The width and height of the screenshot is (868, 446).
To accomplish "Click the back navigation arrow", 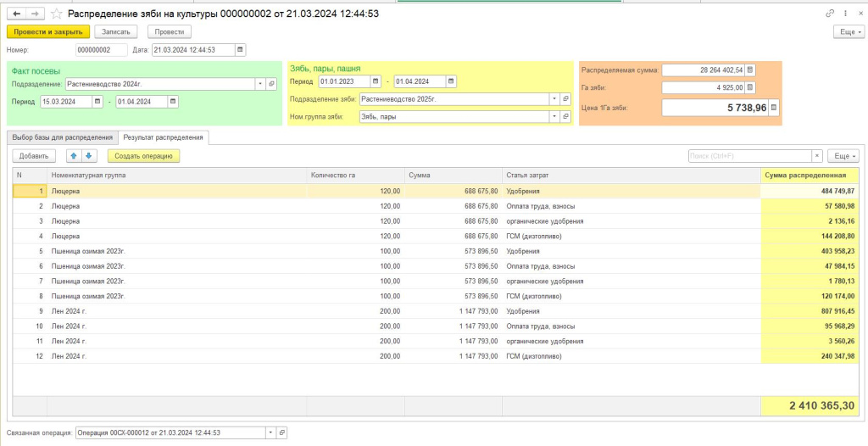I will [x=17, y=14].
